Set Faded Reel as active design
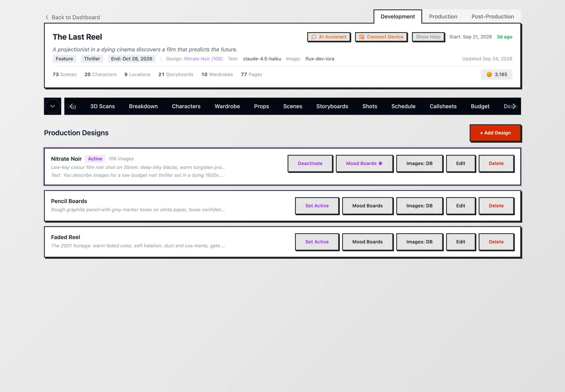The image size is (565, 392). pyautogui.click(x=317, y=242)
